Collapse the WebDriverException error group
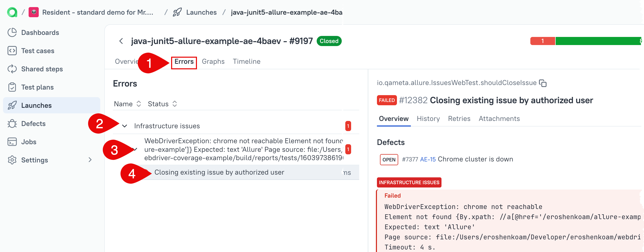This screenshot has height=252, width=644. 136,149
